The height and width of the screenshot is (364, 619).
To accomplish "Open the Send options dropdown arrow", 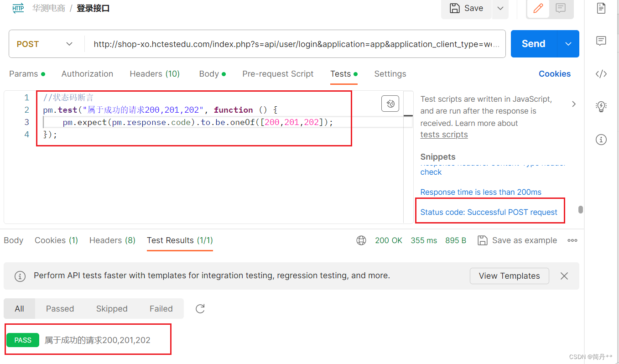I will point(568,44).
